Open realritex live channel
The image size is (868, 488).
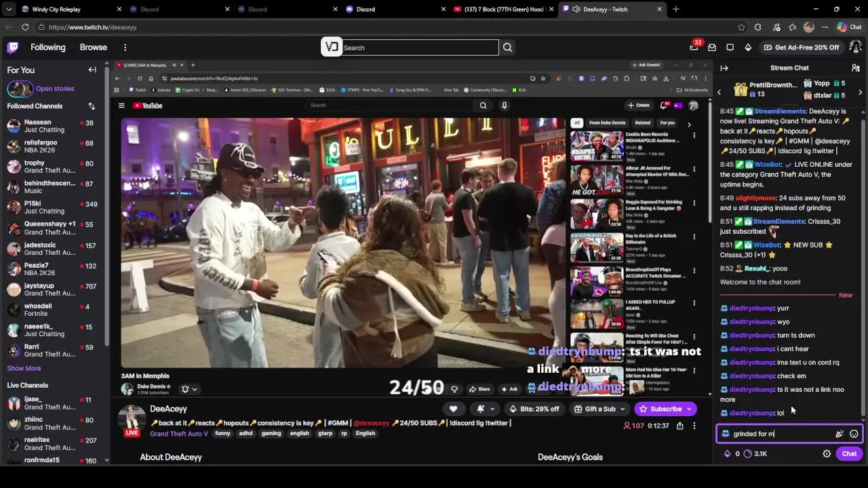click(x=53, y=444)
